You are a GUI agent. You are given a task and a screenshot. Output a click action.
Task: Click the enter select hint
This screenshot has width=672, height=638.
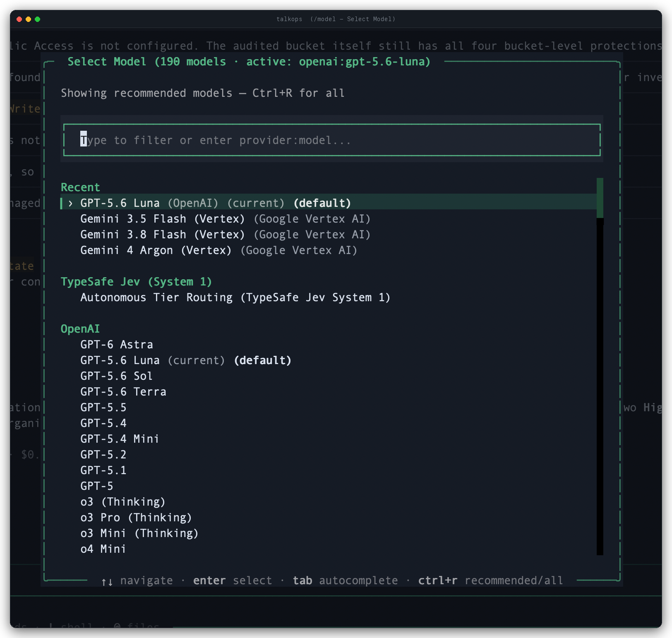(233, 580)
